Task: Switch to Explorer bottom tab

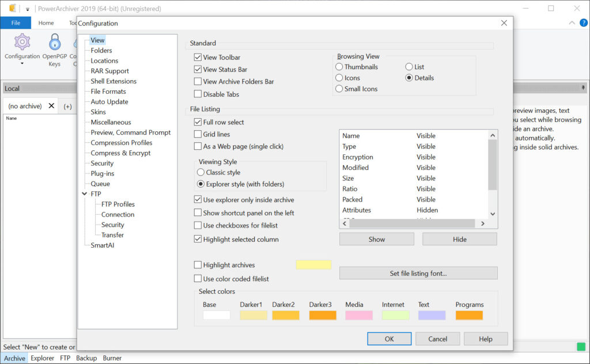Action: tap(43, 358)
